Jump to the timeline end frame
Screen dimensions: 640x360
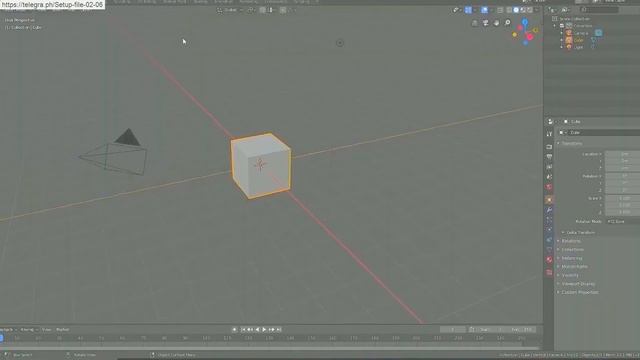(x=279, y=329)
